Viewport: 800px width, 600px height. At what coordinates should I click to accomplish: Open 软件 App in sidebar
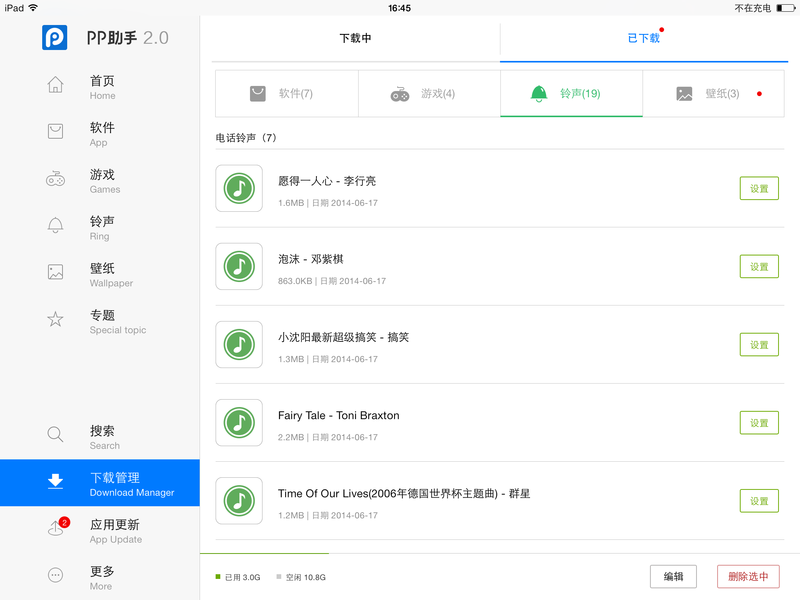coord(100,134)
